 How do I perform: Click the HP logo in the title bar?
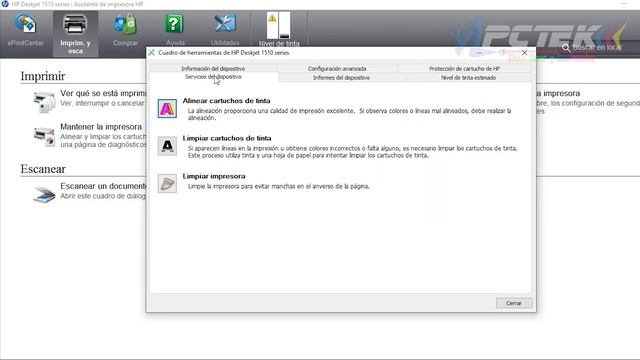click(x=4, y=4)
